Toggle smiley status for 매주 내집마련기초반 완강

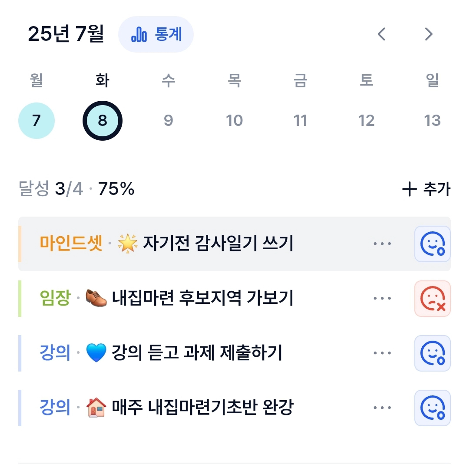point(433,408)
